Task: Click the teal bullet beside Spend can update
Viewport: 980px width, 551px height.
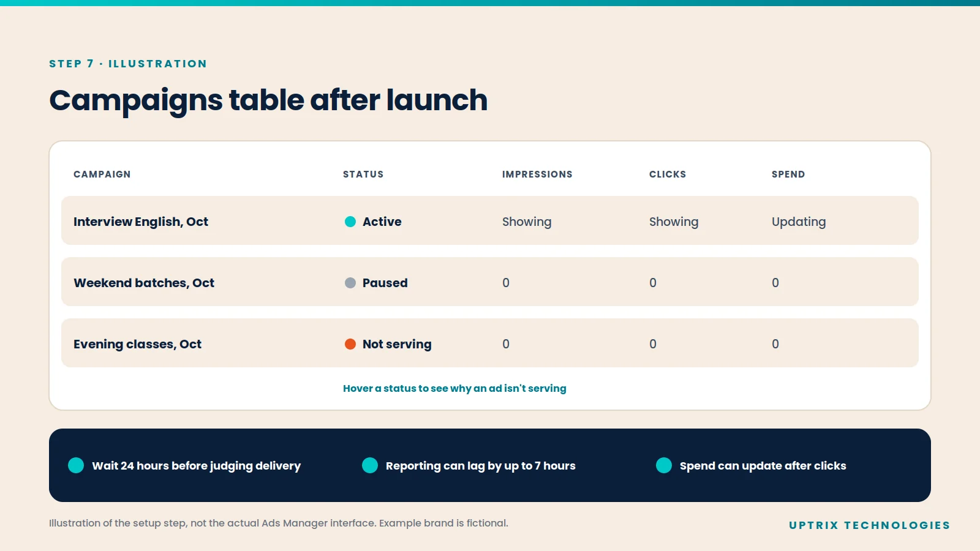Action: [x=664, y=465]
